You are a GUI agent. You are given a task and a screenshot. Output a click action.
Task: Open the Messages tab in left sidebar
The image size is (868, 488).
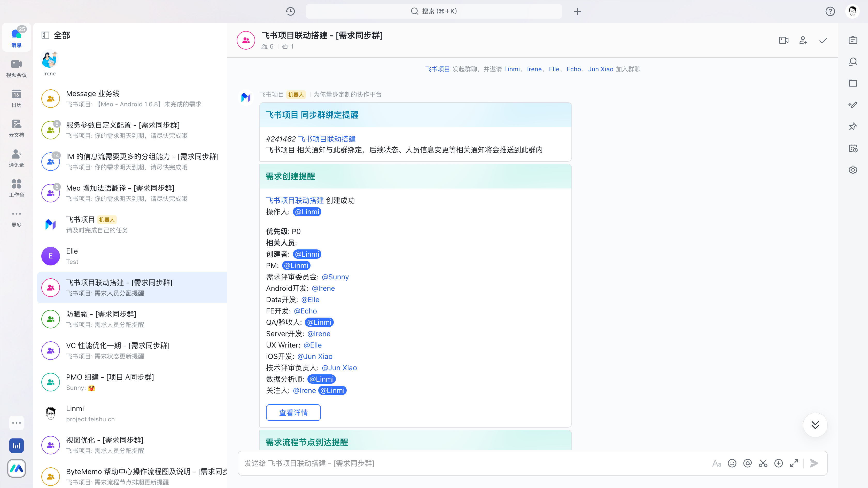point(16,37)
